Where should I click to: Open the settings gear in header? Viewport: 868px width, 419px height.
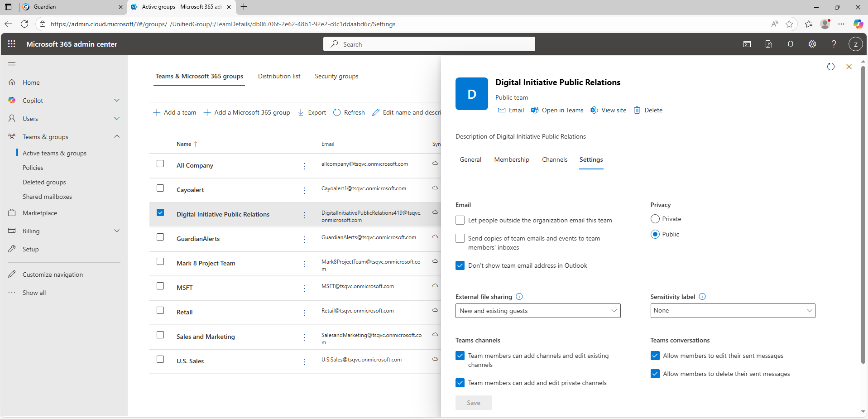pyautogui.click(x=812, y=44)
